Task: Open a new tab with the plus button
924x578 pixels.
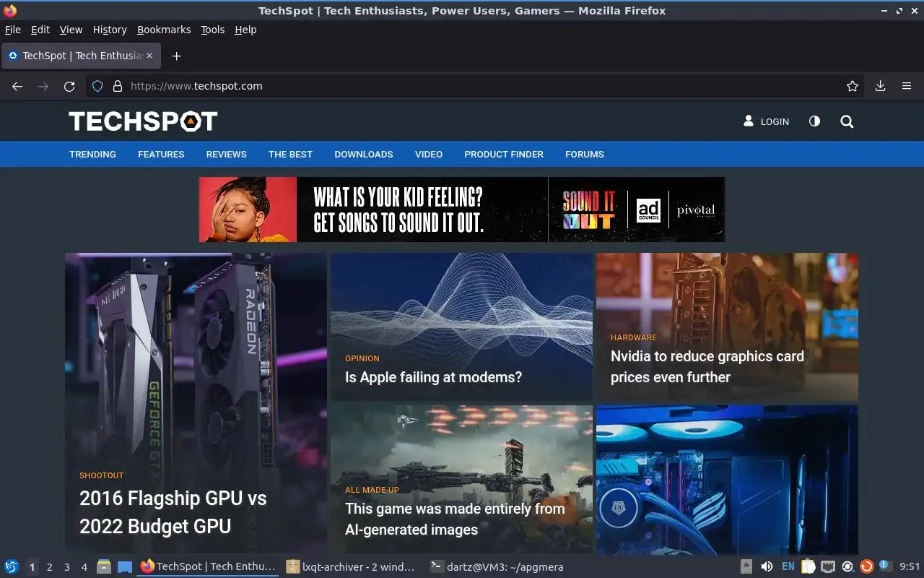Action: (176, 56)
